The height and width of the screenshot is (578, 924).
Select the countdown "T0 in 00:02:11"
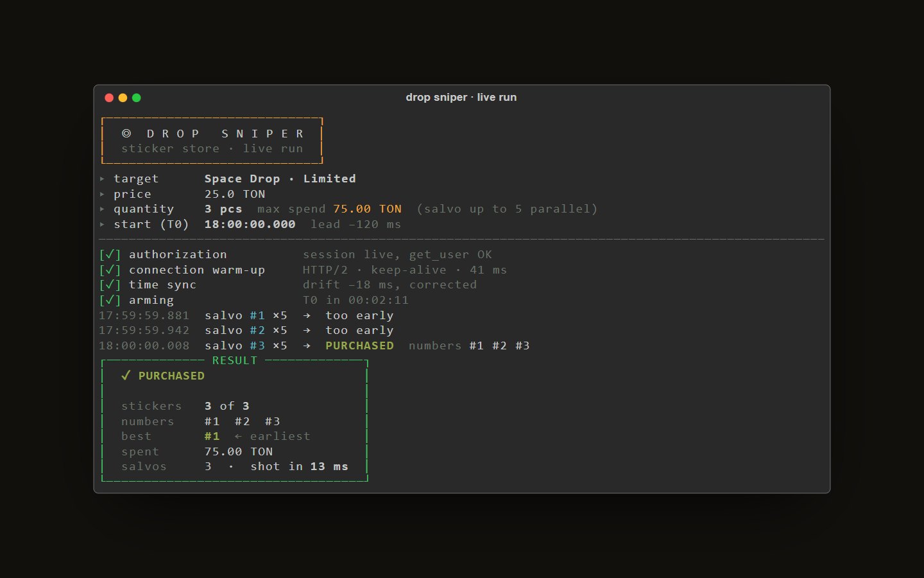pyautogui.click(x=356, y=300)
